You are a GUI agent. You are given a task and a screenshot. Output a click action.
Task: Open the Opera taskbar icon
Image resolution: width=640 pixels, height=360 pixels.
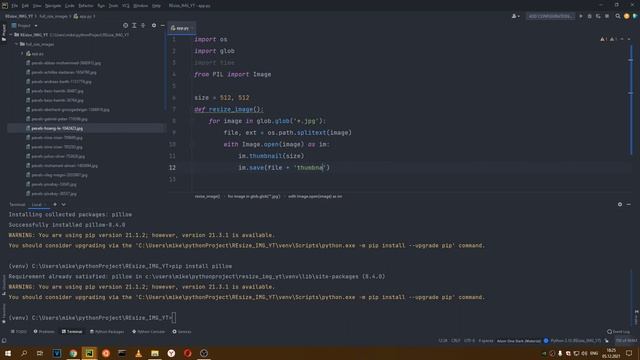(187, 353)
